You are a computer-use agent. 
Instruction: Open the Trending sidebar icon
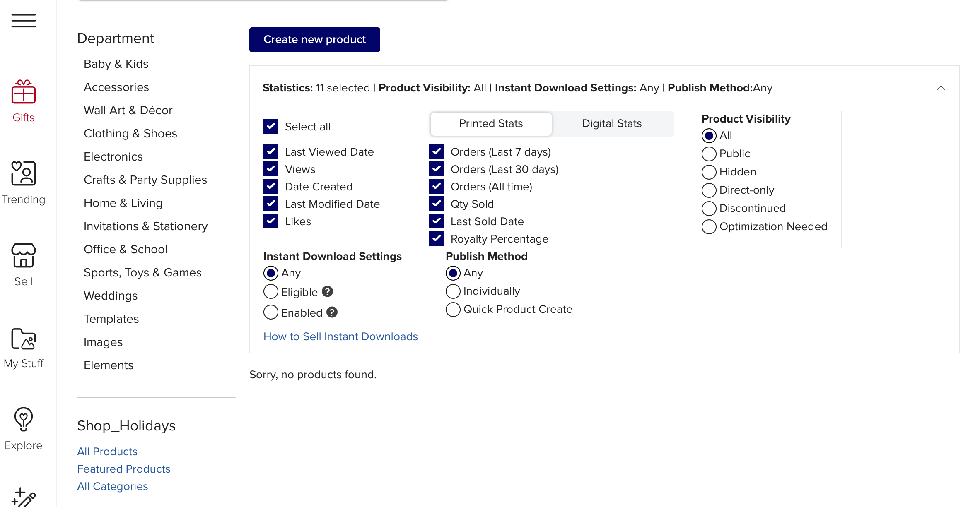coord(24,173)
